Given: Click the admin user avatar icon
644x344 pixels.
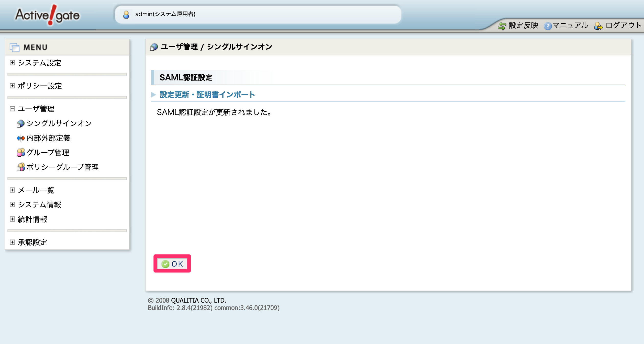Looking at the screenshot, I should pyautogui.click(x=126, y=14).
